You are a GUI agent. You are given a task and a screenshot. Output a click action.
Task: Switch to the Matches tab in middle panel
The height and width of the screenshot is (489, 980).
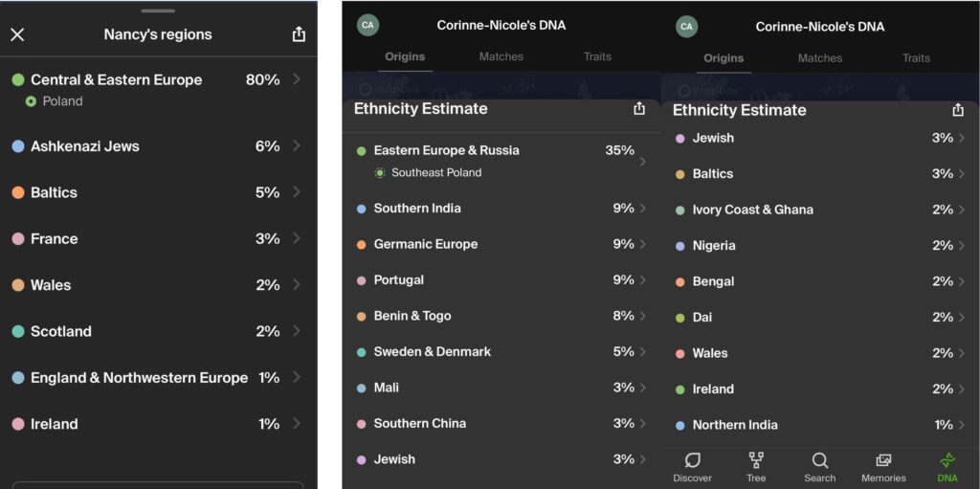click(501, 56)
